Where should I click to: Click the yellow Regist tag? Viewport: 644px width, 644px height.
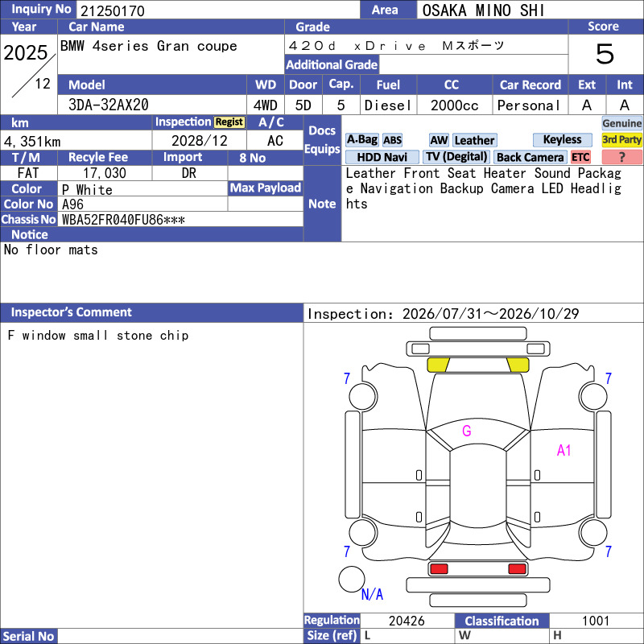(x=229, y=122)
